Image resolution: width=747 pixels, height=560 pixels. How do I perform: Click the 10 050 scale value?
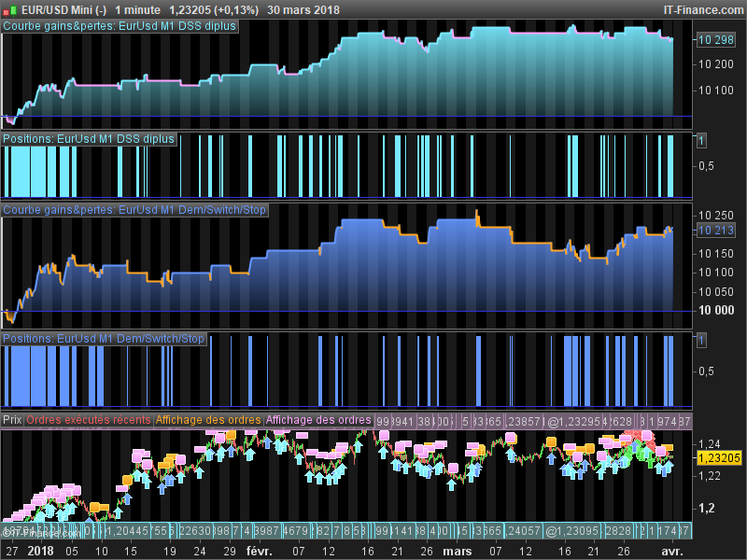coord(716,291)
